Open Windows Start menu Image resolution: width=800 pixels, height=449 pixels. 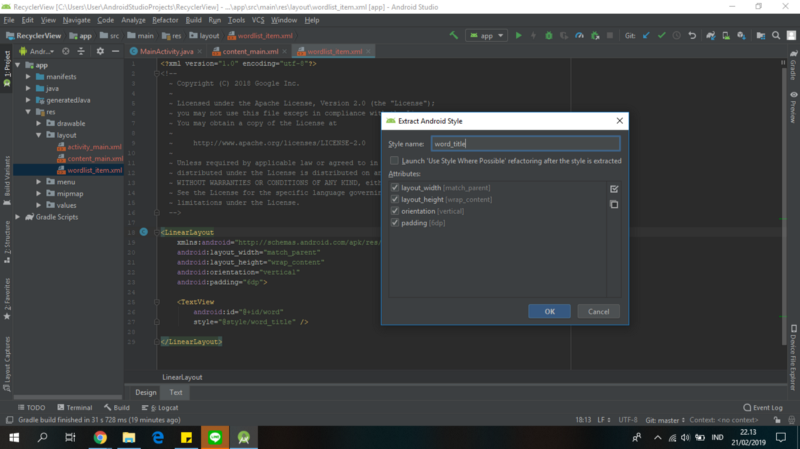click(x=14, y=437)
